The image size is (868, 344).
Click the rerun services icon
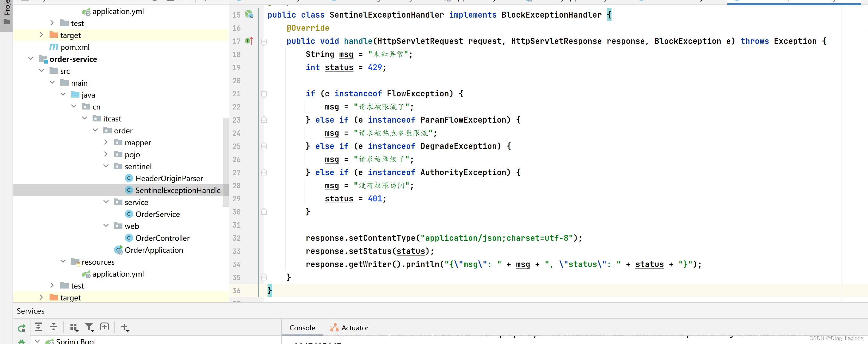[21, 328]
